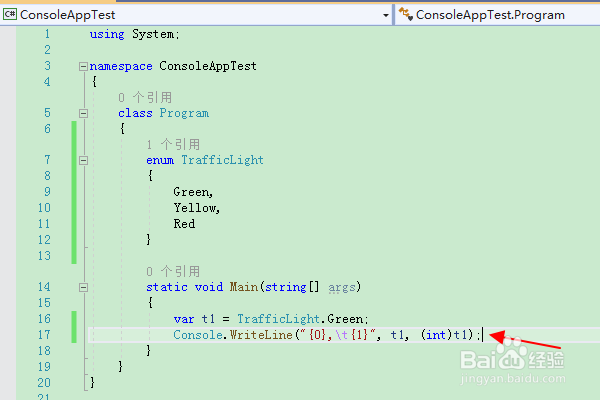Open the ConsoleAppTest project dropdown arrow
This screenshot has height=400, width=600.
pos(386,15)
